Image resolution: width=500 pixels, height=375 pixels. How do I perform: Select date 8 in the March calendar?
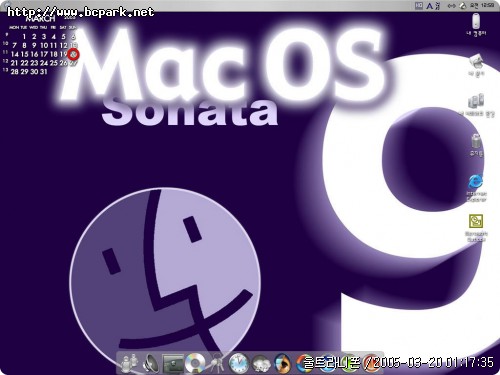[24, 45]
